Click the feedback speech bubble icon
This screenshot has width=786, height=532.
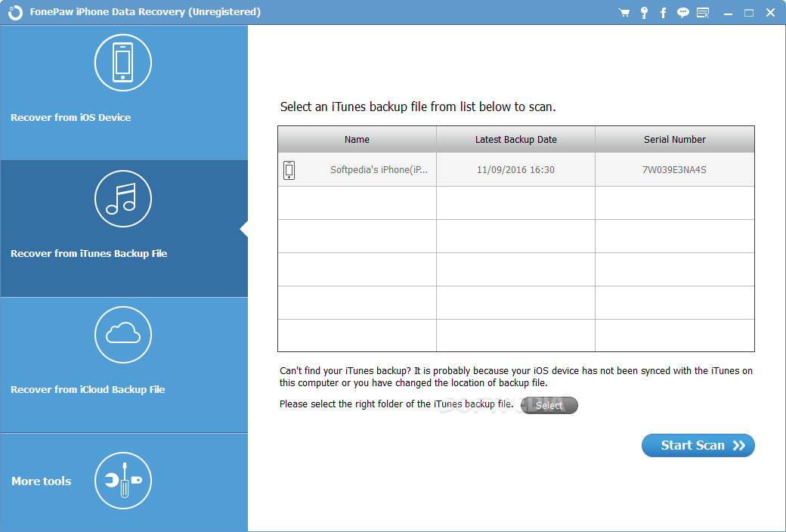point(682,13)
